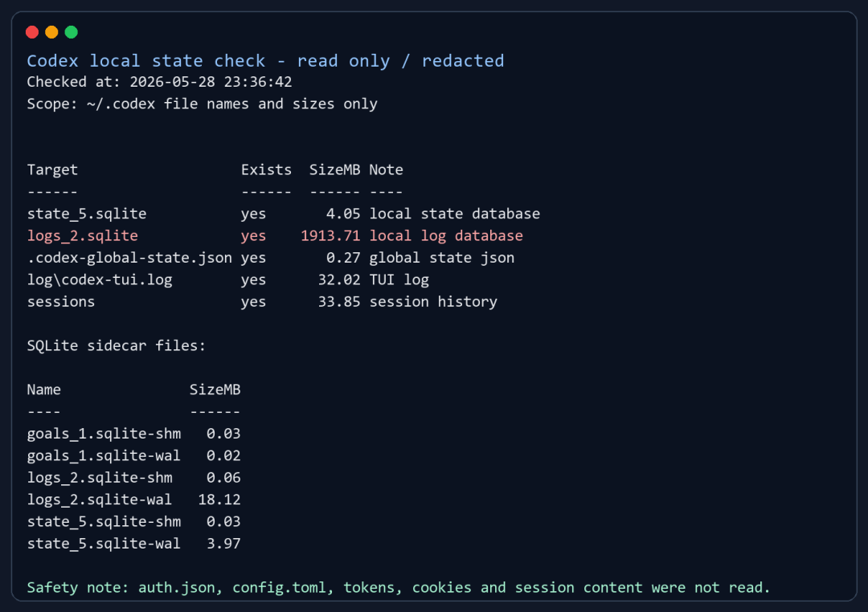Click the orange minimize window dot

click(51, 32)
